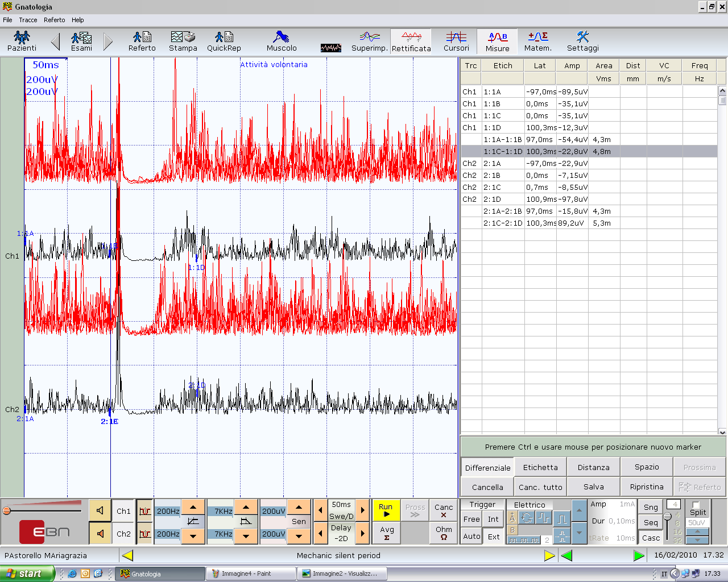Viewport: 728px width, 582px height.
Task: Toggle Ch1 rectification waveform icon
Action: tap(144, 511)
